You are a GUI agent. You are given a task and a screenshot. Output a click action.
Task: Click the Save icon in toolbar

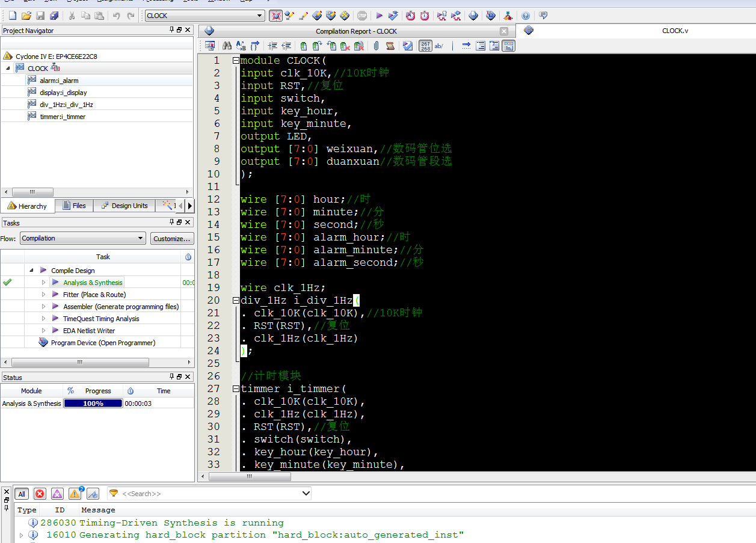40,16
